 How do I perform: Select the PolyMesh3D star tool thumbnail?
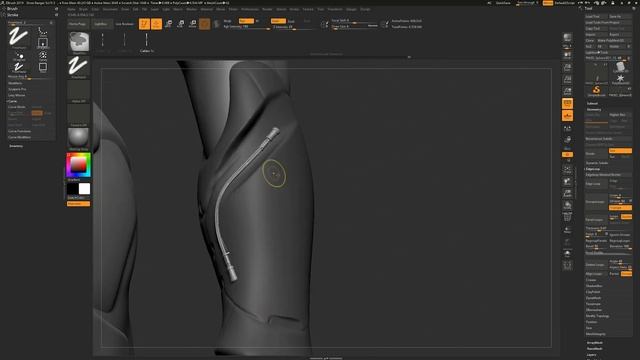tap(620, 78)
